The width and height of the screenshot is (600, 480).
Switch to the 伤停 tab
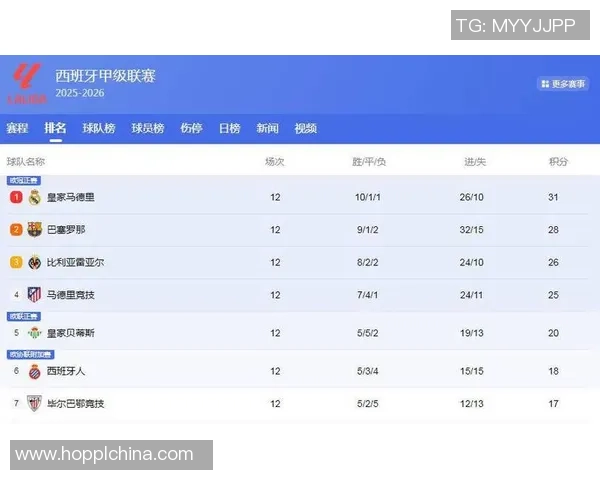point(191,128)
